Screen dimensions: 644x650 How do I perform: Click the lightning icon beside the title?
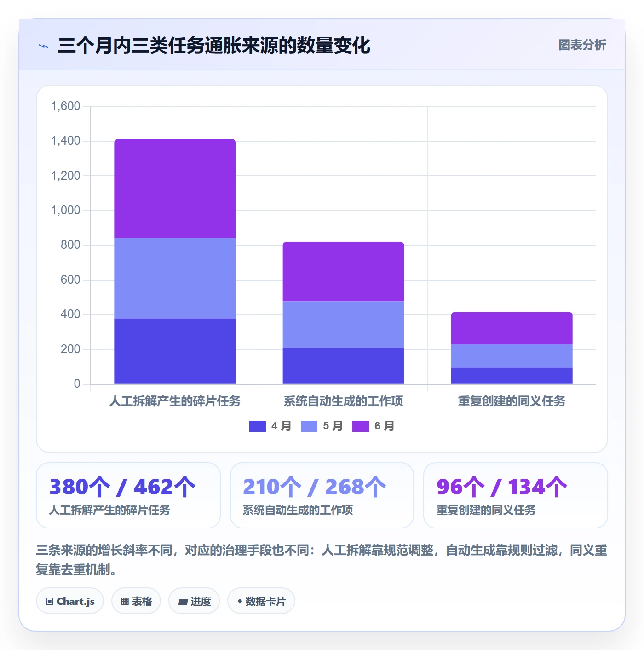[44, 46]
